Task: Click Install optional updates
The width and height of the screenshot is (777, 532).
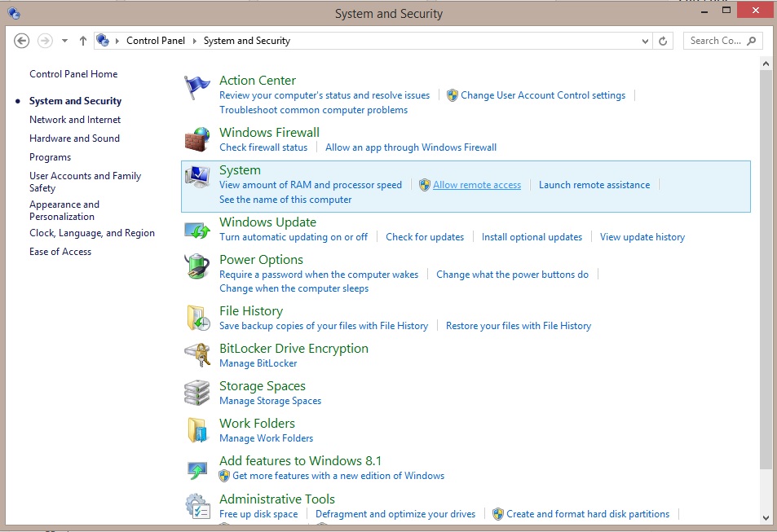Action: [532, 237]
